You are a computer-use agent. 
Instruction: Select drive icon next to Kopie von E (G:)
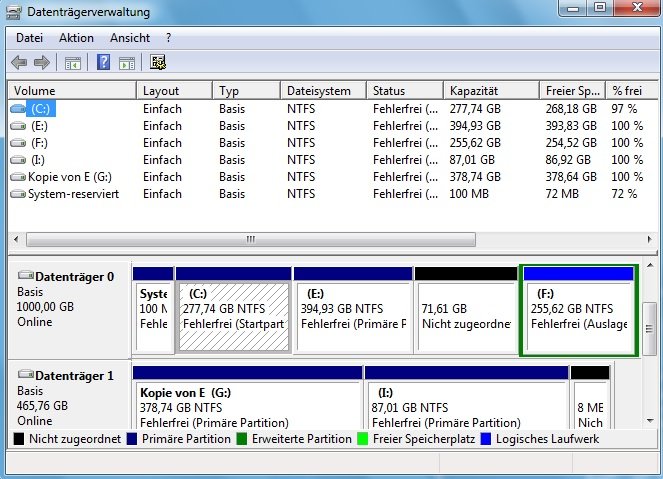(x=18, y=177)
